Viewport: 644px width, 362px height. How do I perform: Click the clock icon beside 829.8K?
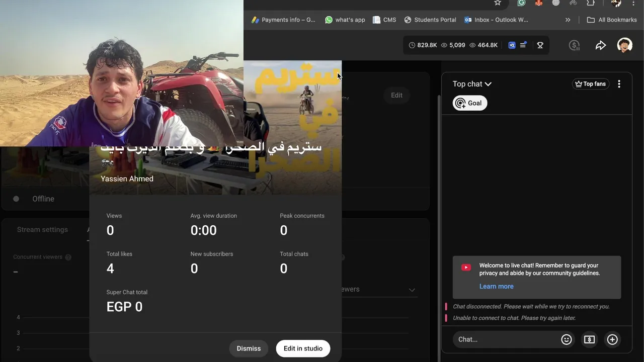click(x=412, y=45)
